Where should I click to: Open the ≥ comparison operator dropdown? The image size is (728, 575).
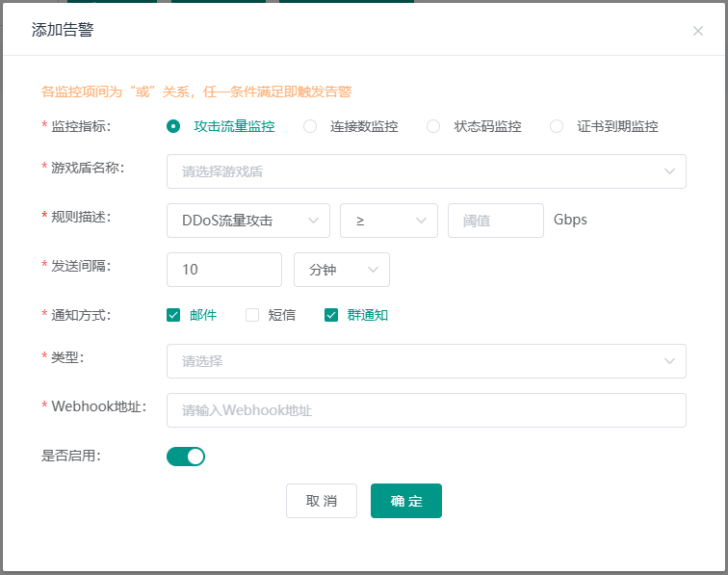pos(389,221)
